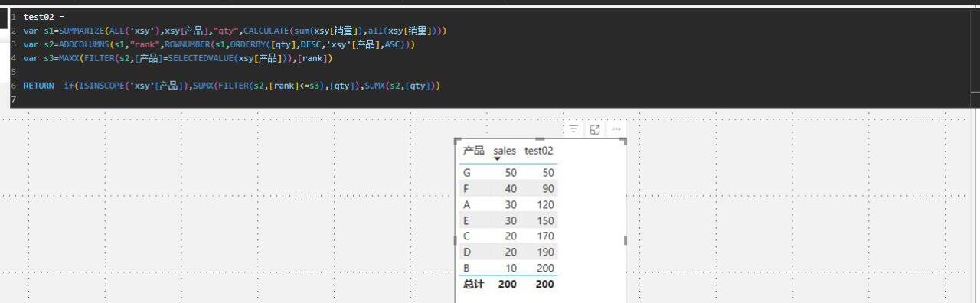Click the var s3 MAXX formula line
Screen dimensions: 980x303
coord(178,58)
